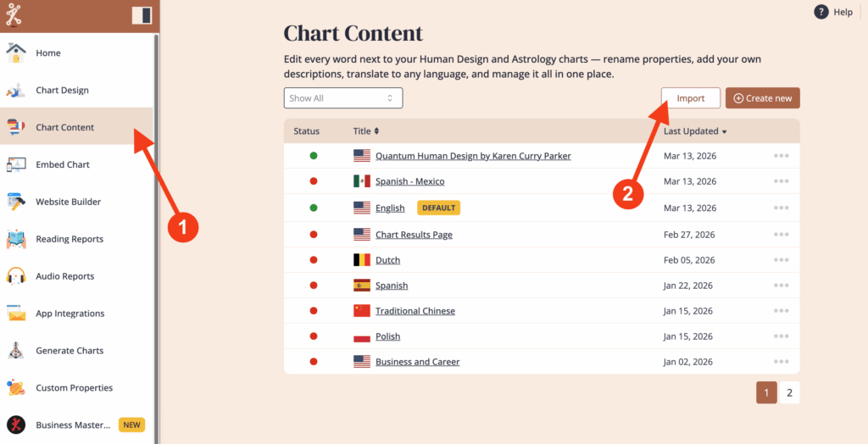Open the Quantum Human Design content link
868x444 pixels.
[x=473, y=156]
